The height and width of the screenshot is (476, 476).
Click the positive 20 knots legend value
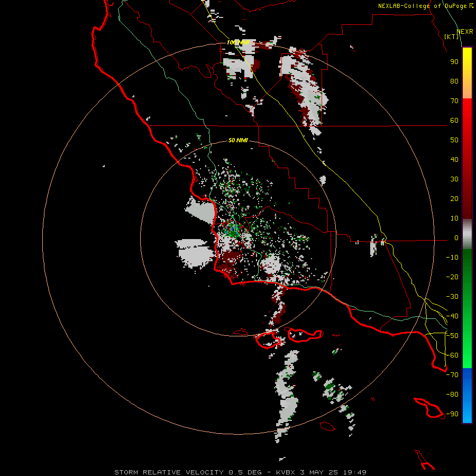(x=454, y=199)
